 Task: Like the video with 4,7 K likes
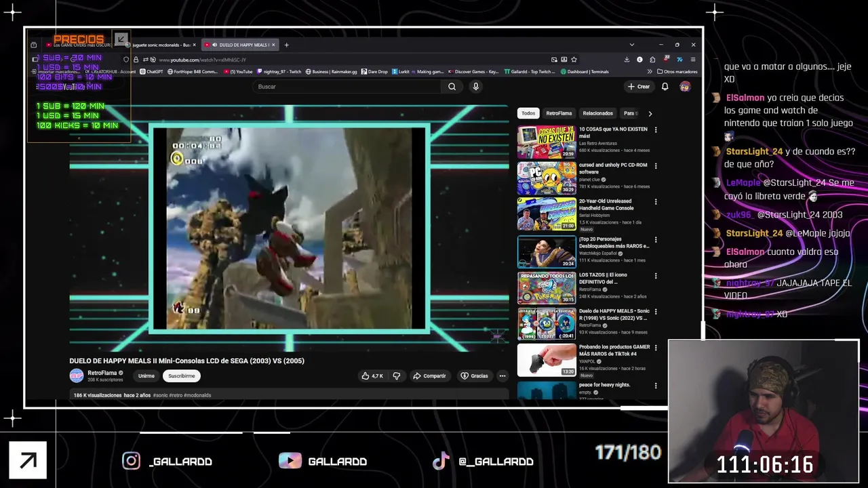372,375
